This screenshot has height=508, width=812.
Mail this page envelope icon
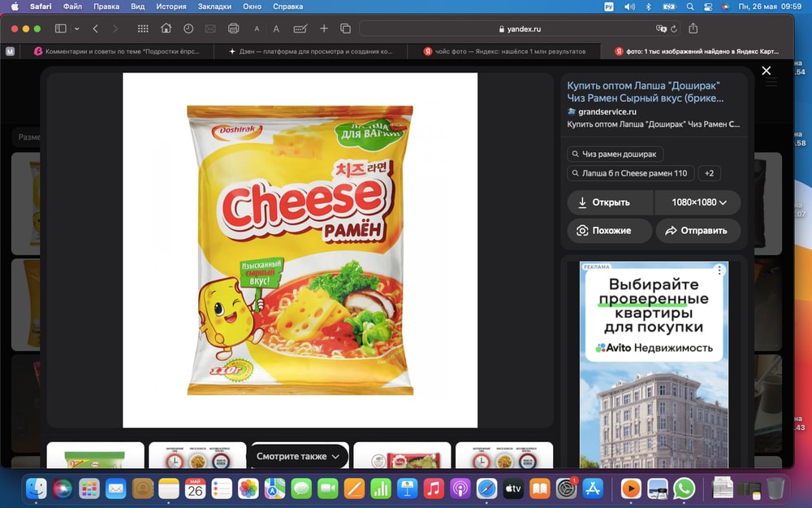pyautogui.click(x=210, y=28)
